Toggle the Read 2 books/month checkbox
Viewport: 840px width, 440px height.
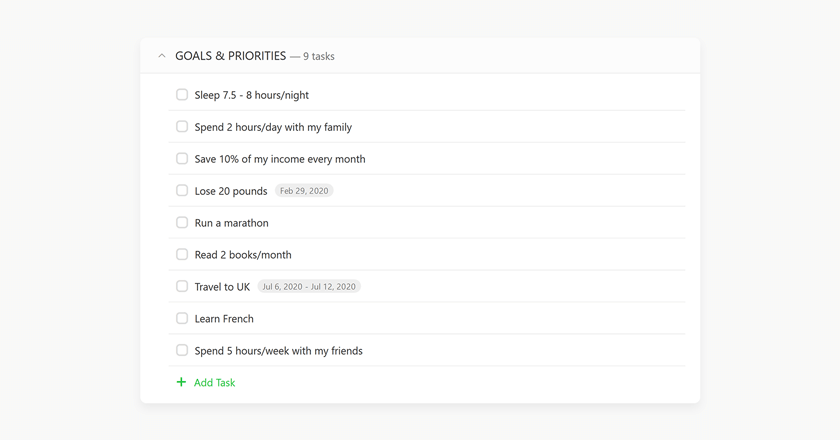182,255
